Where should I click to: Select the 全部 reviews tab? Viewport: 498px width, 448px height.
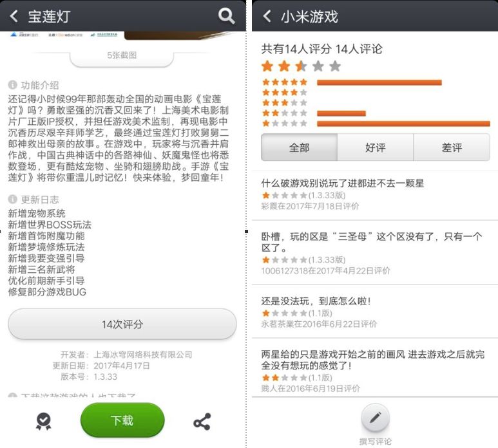point(299,147)
